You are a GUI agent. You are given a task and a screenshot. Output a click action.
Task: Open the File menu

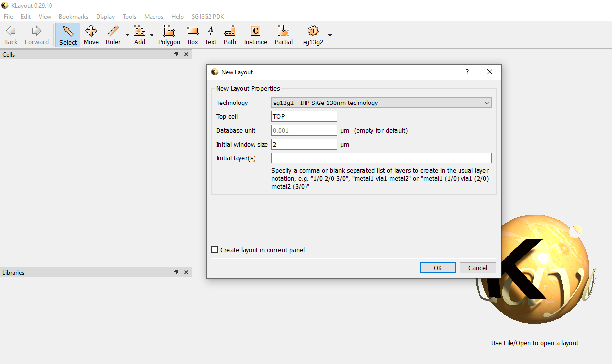click(x=8, y=16)
